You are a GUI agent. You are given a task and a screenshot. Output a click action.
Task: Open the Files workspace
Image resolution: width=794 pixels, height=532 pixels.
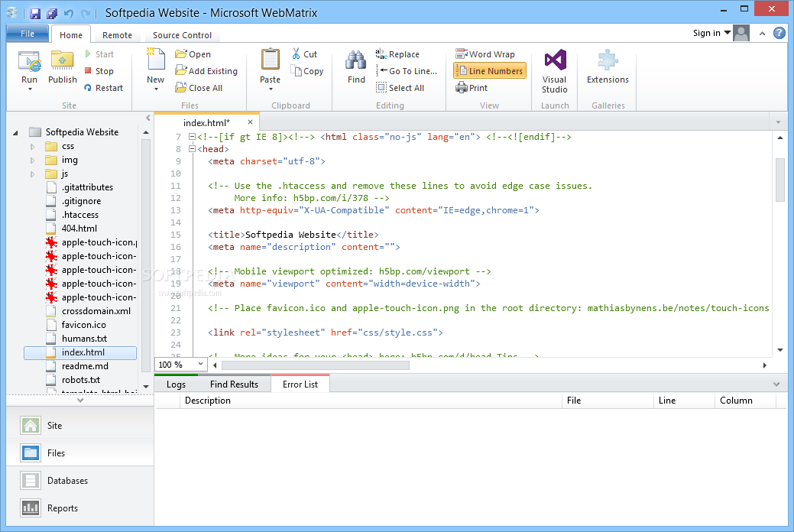coord(80,453)
